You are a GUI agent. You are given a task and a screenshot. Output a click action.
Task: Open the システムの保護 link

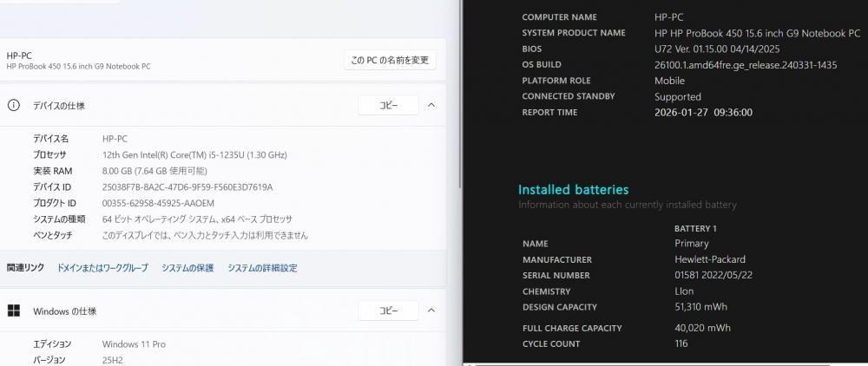[x=187, y=268]
